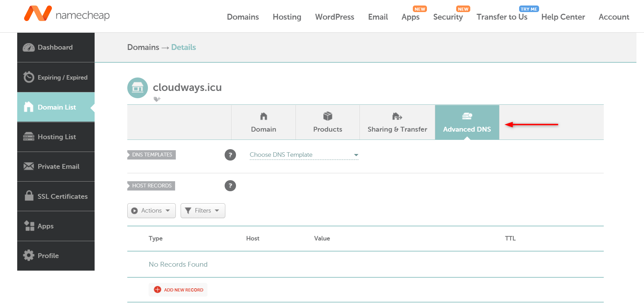Open Dashboard via its gauge icon
This screenshot has height=308, width=644.
tap(29, 48)
